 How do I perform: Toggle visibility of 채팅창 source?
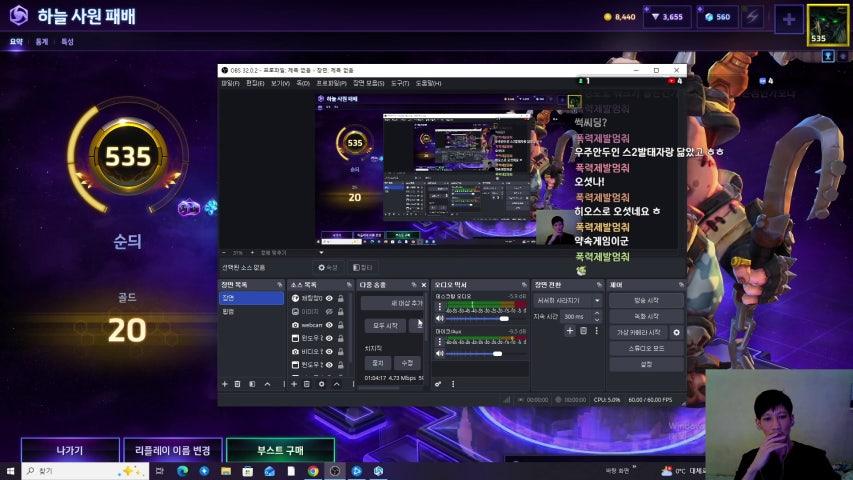click(329, 298)
